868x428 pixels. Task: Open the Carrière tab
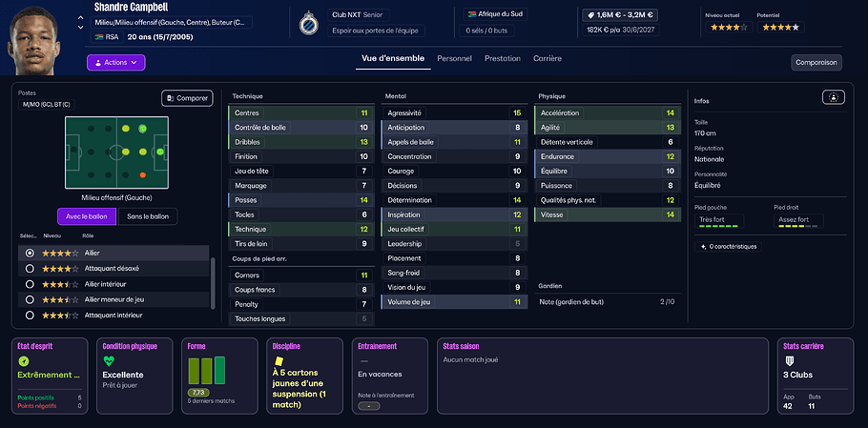pyautogui.click(x=548, y=59)
